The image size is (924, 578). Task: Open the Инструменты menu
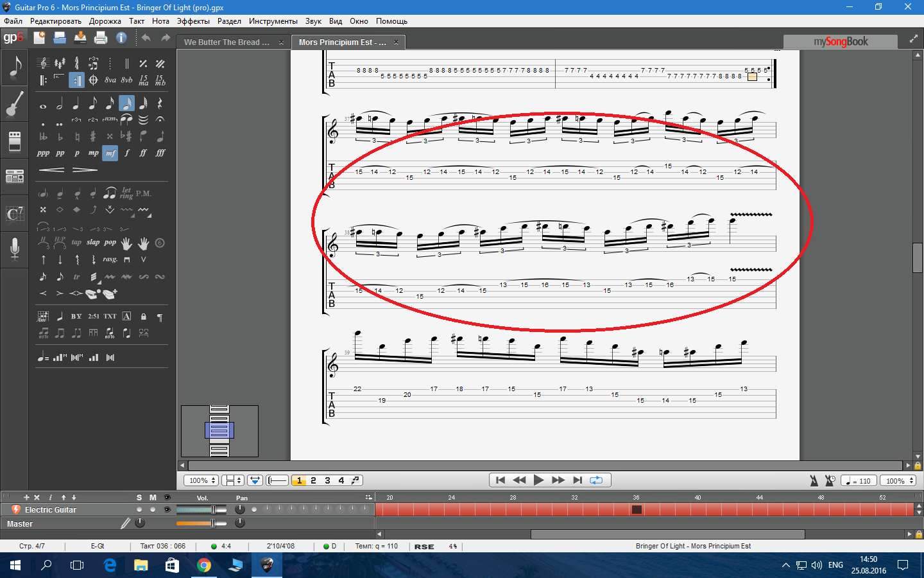coord(273,21)
